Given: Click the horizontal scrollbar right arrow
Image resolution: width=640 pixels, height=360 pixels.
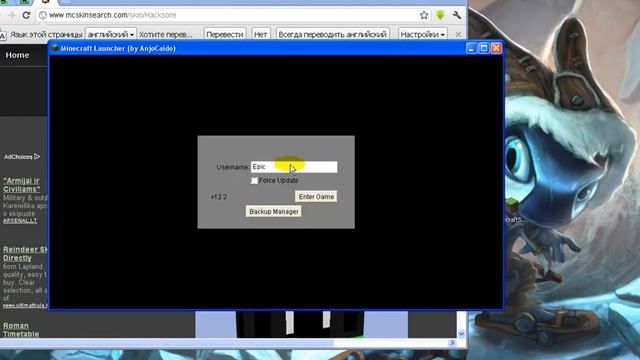Looking at the screenshot, I should (452, 343).
